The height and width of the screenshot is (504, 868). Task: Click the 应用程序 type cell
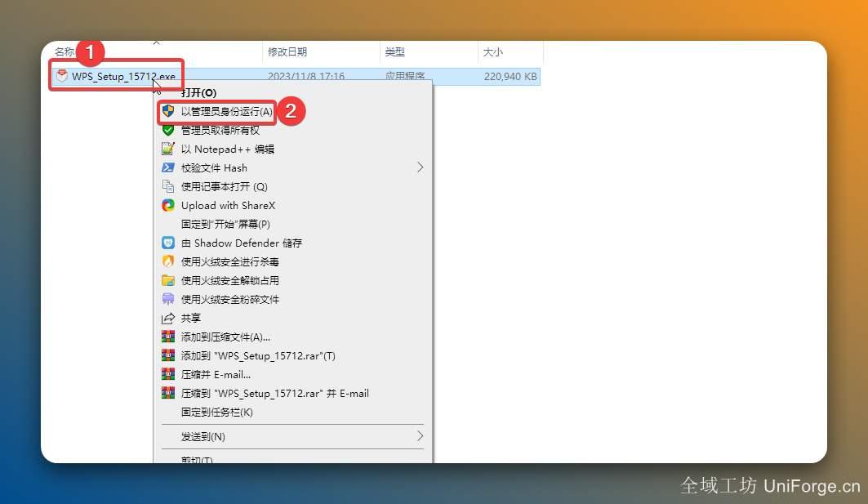tap(405, 76)
